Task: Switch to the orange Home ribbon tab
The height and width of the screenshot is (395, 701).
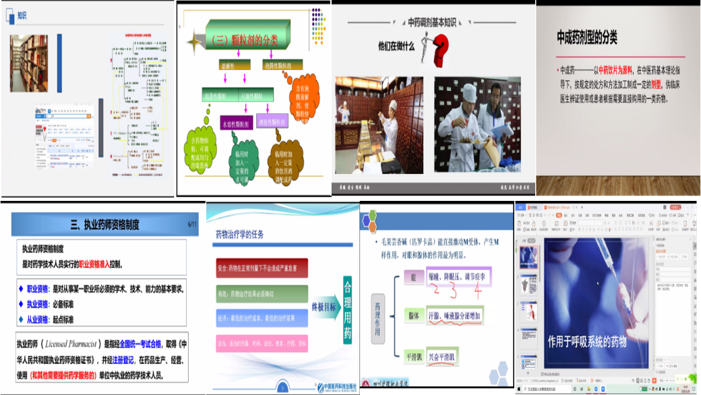Action: tap(559, 215)
